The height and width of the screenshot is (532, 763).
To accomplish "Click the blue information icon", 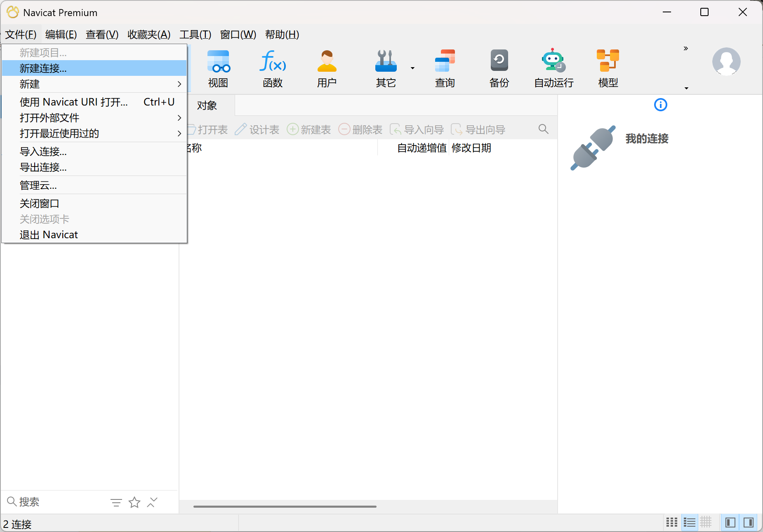I will (661, 105).
